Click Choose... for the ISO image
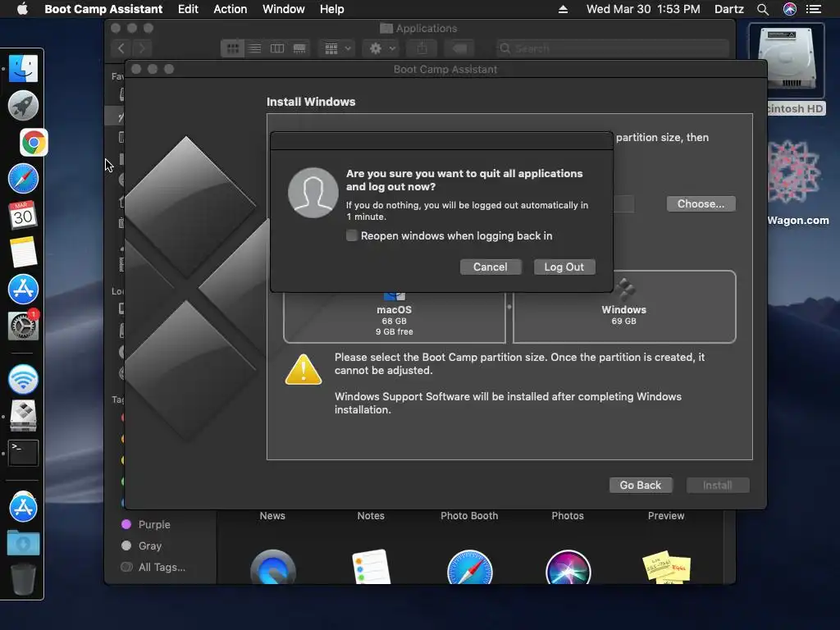840x630 pixels. click(x=701, y=203)
